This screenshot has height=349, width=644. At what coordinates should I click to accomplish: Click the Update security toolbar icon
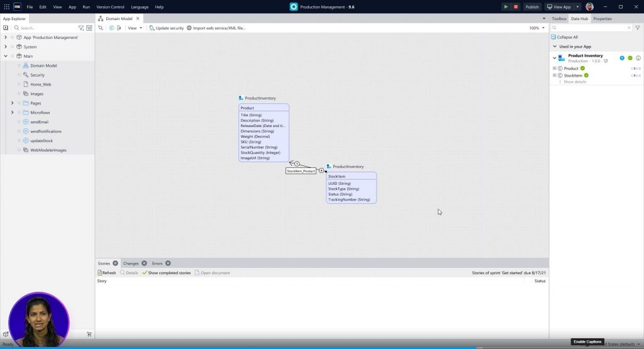click(152, 28)
